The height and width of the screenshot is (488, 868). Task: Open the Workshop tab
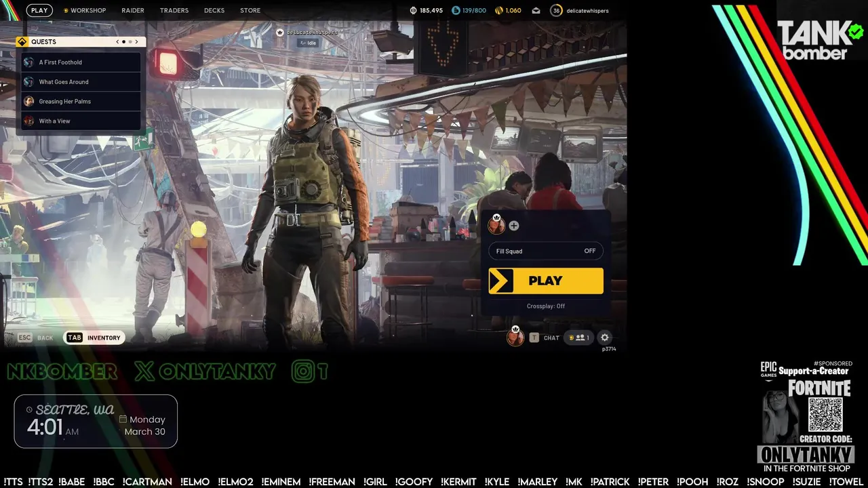point(85,10)
